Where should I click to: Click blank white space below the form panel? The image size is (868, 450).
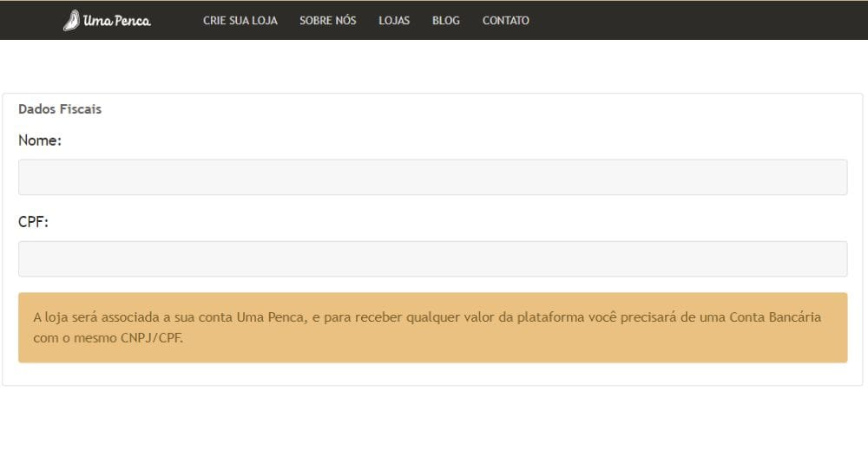[434, 421]
